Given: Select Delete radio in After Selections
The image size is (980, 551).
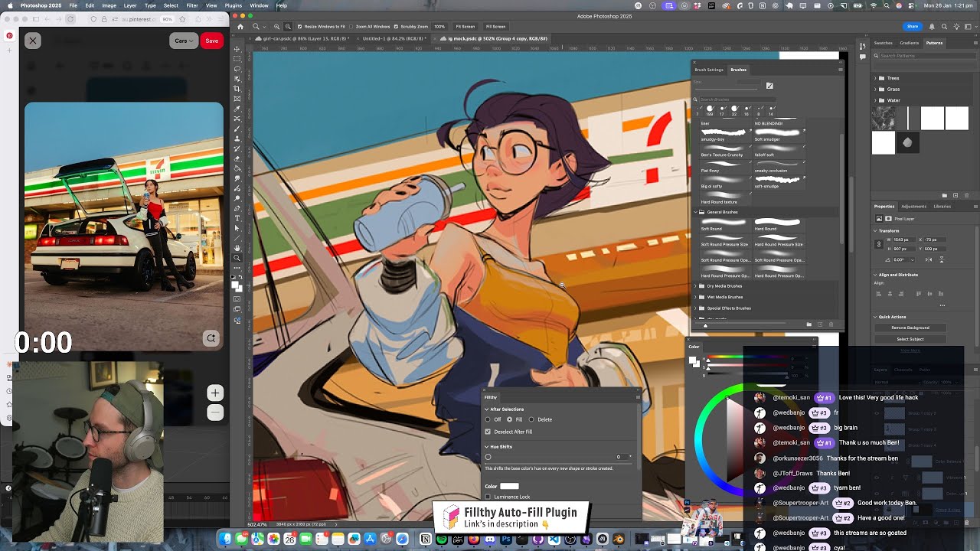Looking at the screenshot, I should [x=531, y=419].
